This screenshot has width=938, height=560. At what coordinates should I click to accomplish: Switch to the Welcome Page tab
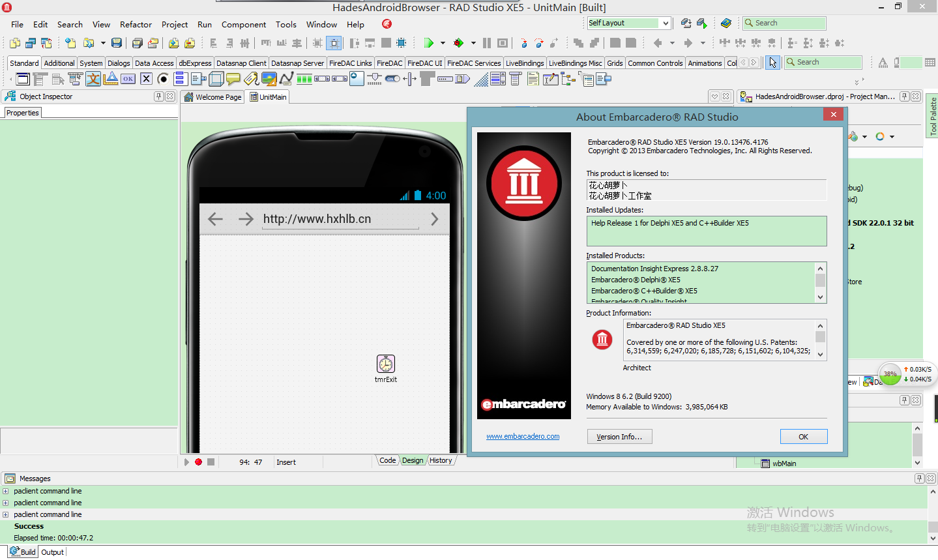click(x=213, y=97)
